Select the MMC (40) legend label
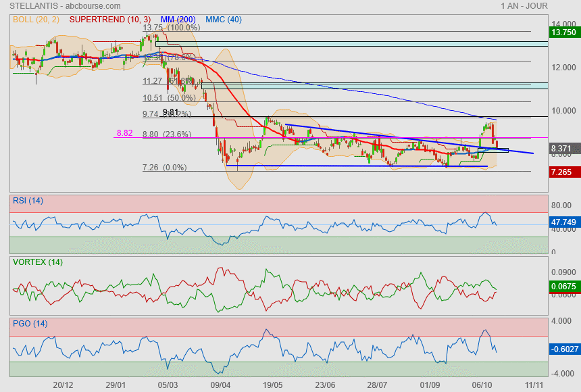Screen dimensions: 581x392 pos(224,20)
